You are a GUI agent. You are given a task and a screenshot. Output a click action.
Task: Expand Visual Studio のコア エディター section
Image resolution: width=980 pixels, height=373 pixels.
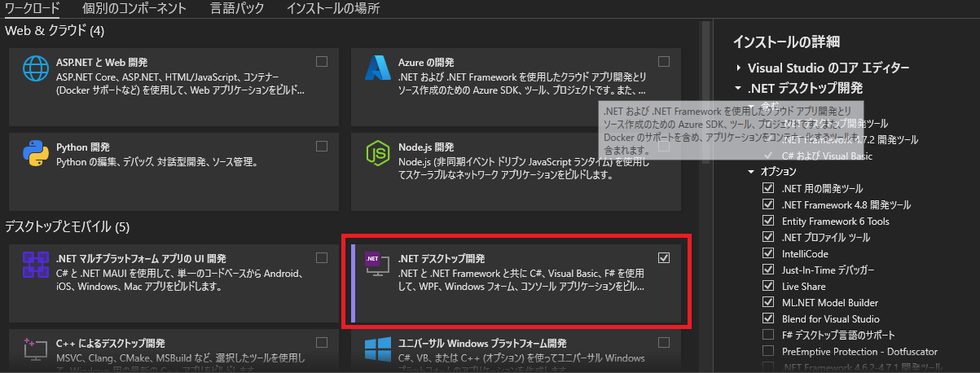coord(738,68)
